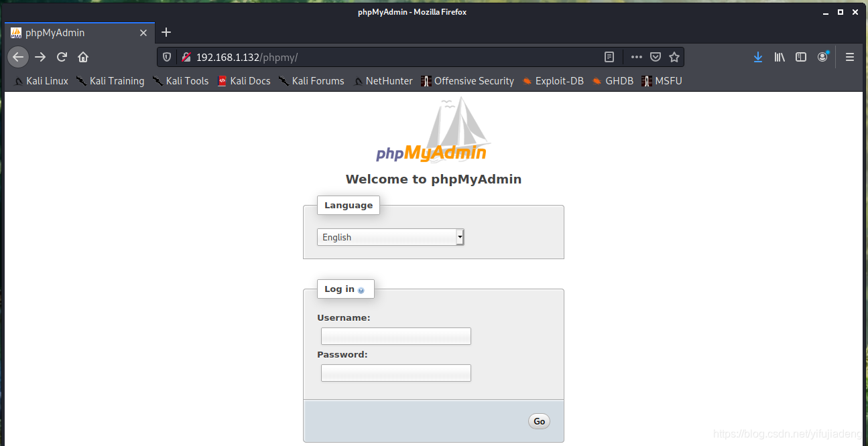Open the Kali Linux bookmark
The width and height of the screenshot is (868, 446).
41,81
